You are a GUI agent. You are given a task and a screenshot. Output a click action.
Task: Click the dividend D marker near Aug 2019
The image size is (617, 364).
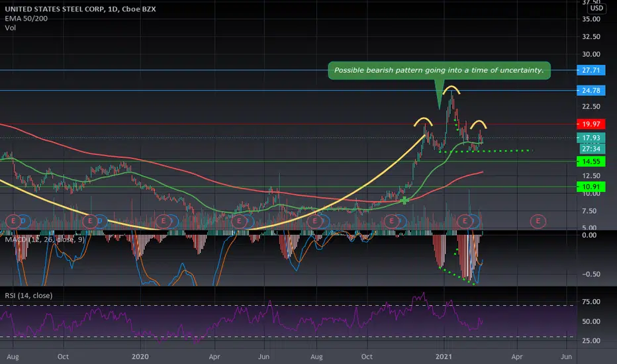(23, 221)
